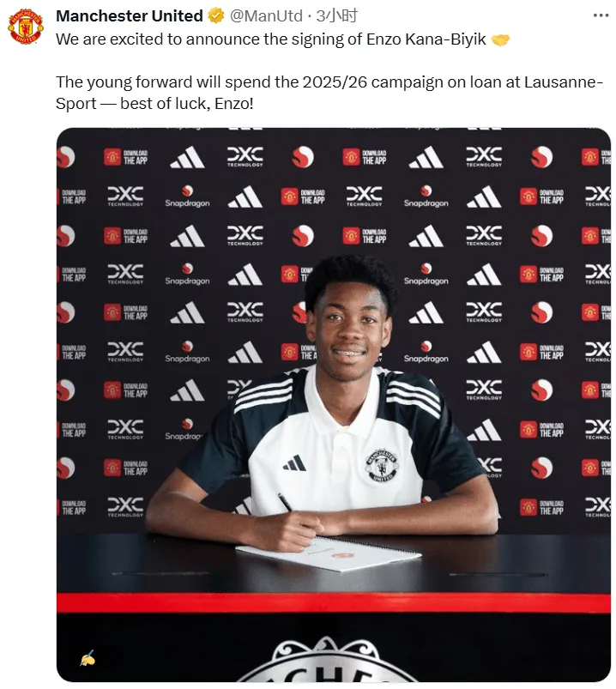
Task: Open the Manchester United display name
Action: pyautogui.click(x=130, y=15)
